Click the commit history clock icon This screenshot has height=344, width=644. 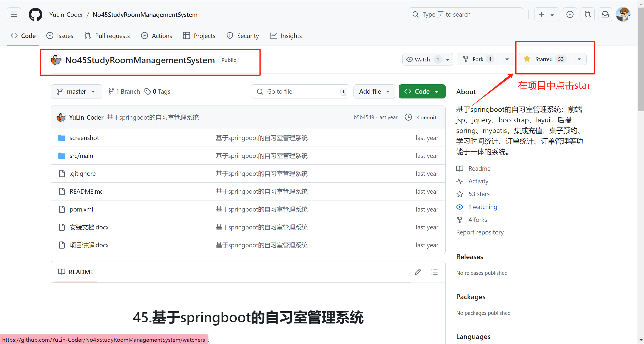click(408, 117)
